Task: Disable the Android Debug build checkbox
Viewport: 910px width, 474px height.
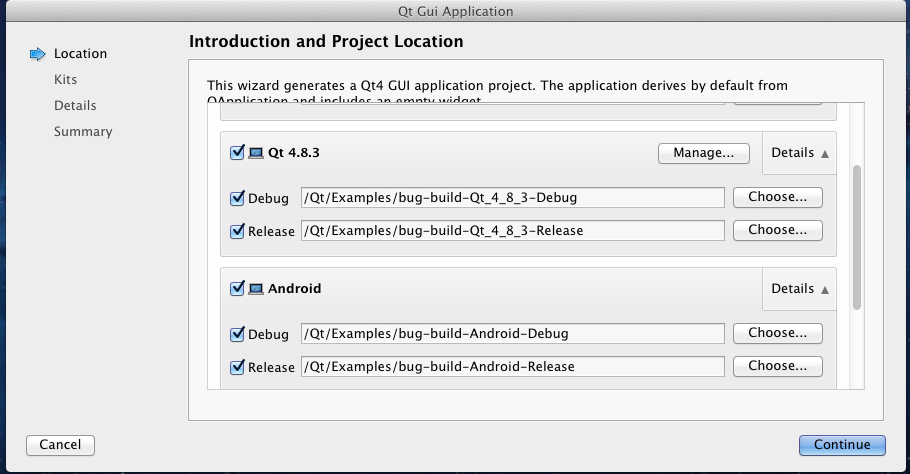Action: click(x=237, y=334)
